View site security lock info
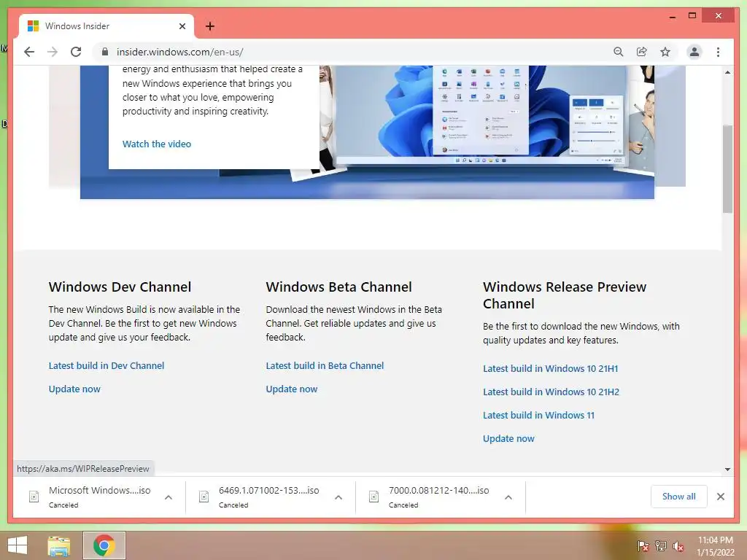747x560 pixels. tap(105, 52)
